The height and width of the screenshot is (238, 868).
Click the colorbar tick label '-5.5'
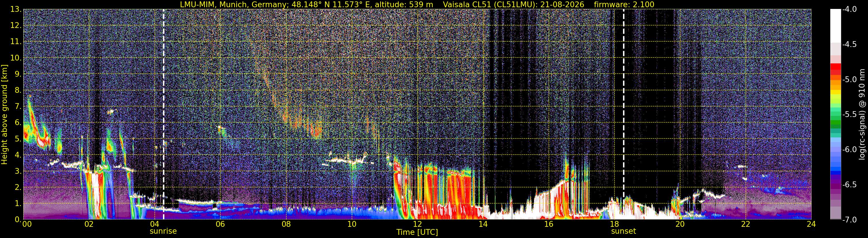pyautogui.click(x=849, y=115)
